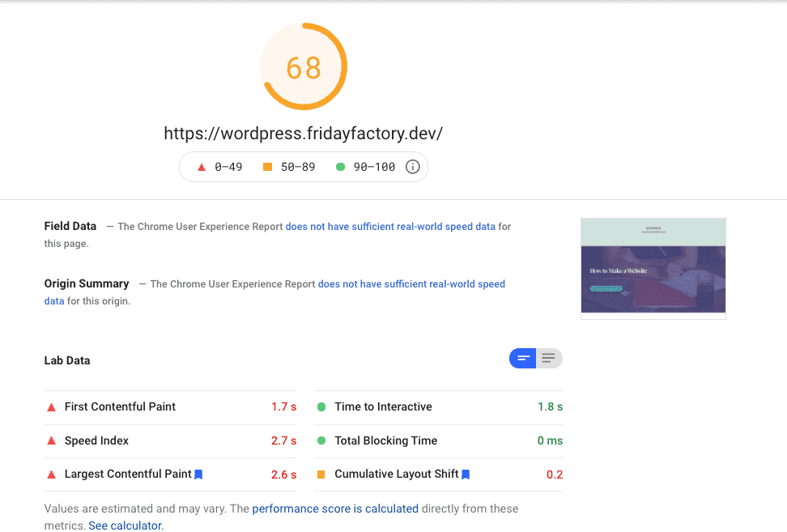Switch Lab Data to compact bar view
The height and width of the screenshot is (532, 787).
pyautogui.click(x=522, y=359)
